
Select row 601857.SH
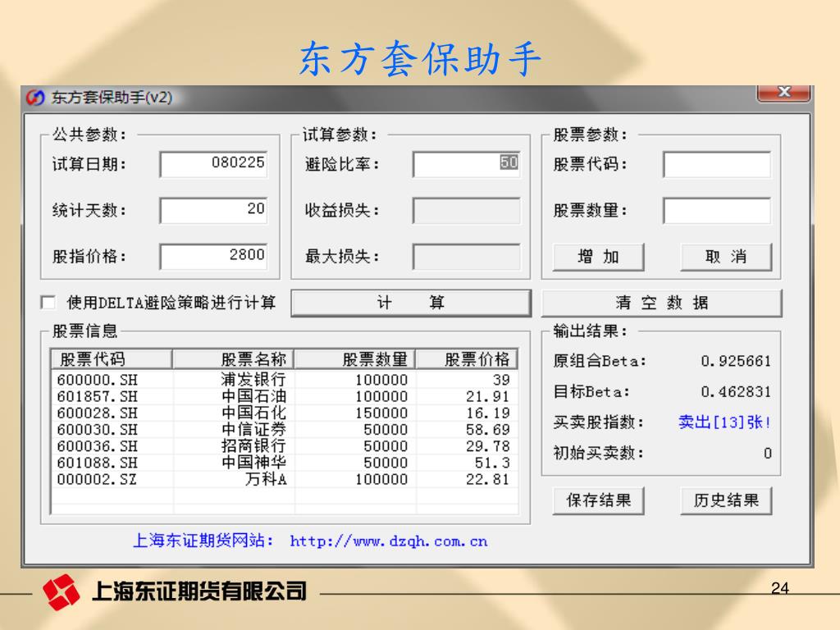pyautogui.click(x=285, y=396)
